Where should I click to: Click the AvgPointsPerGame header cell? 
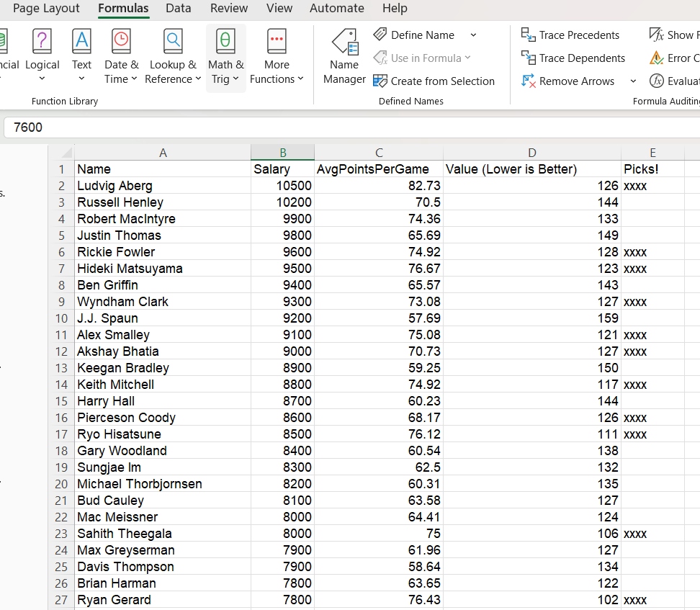coord(379,169)
